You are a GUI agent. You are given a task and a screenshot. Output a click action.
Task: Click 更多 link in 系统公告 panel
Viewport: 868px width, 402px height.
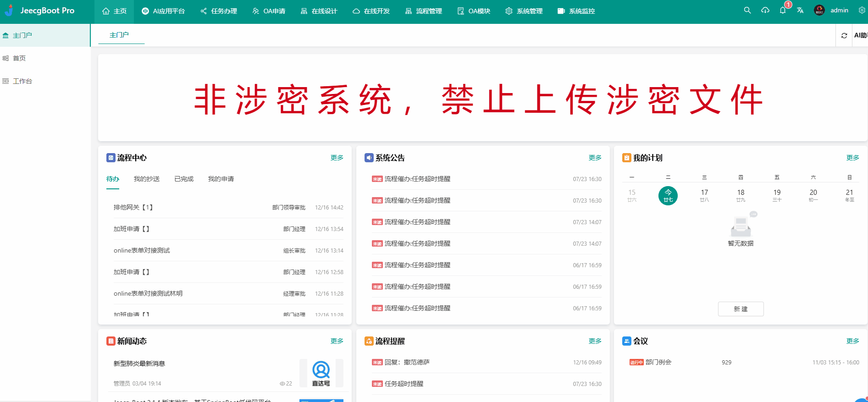595,158
